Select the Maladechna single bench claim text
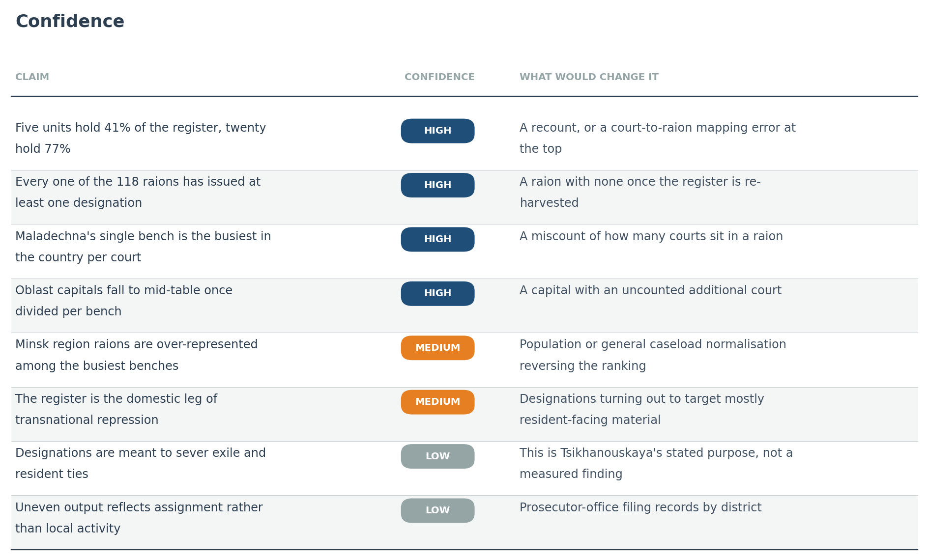 (x=143, y=247)
